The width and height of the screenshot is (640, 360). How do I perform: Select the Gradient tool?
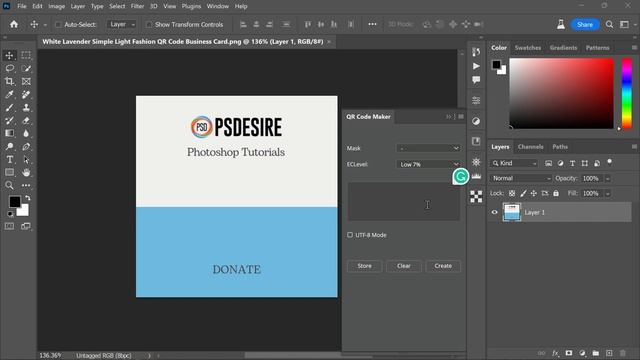pyautogui.click(x=9, y=133)
